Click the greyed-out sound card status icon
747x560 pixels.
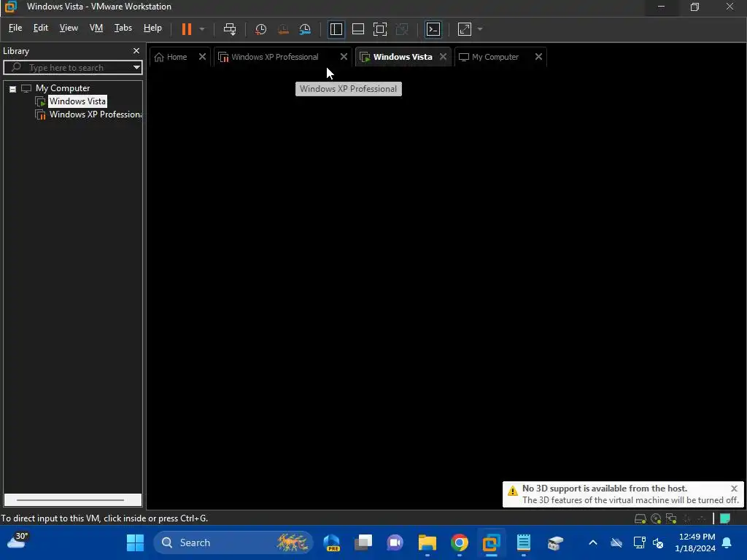pos(687,518)
